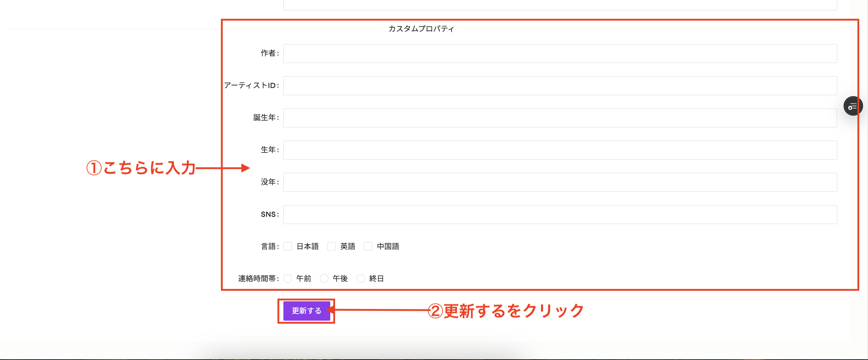Click into the 没年 field
Viewport: 868px width, 360px height.
coord(560,182)
